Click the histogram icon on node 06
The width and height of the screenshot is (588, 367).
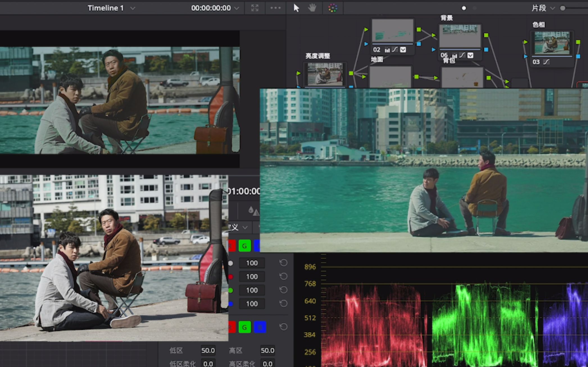455,56
